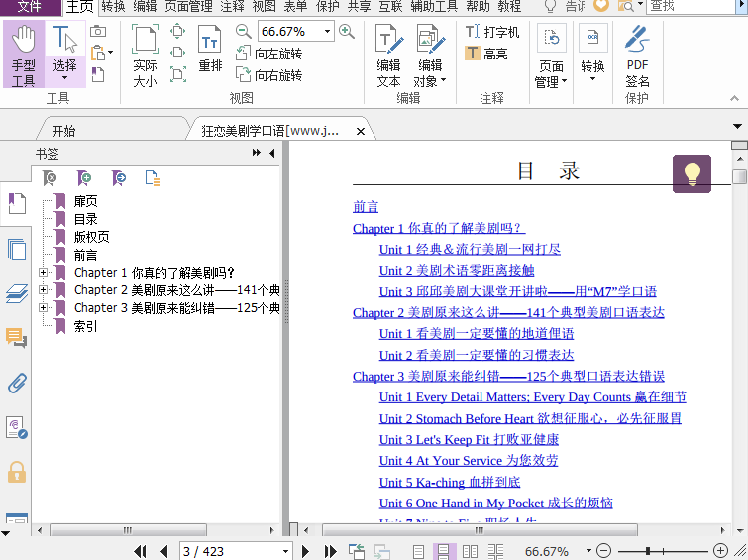Rotate the view left (向左旋转)

[x=269, y=54]
